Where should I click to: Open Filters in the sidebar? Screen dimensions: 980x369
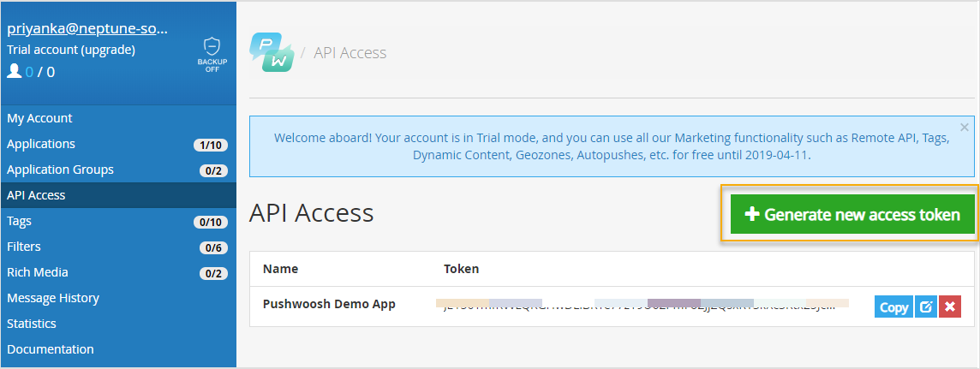click(x=23, y=247)
